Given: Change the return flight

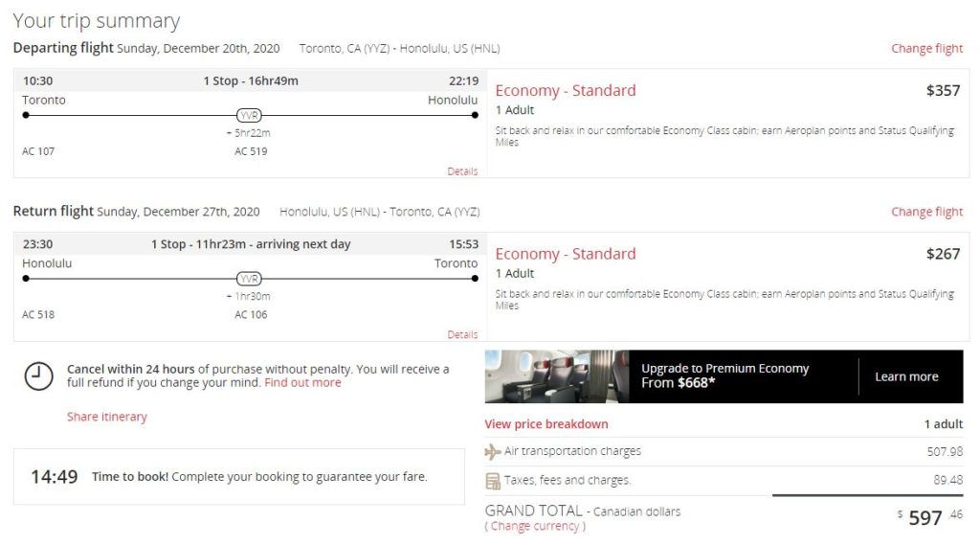Looking at the screenshot, I should coord(926,213).
